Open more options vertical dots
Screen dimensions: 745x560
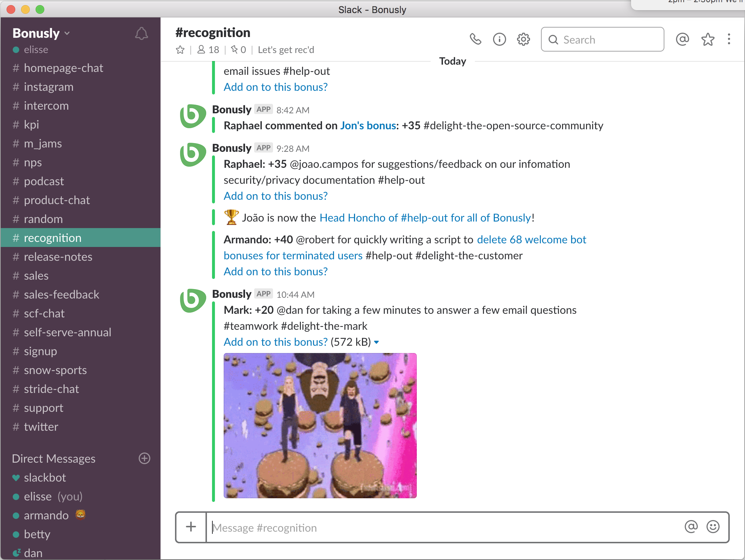(729, 39)
